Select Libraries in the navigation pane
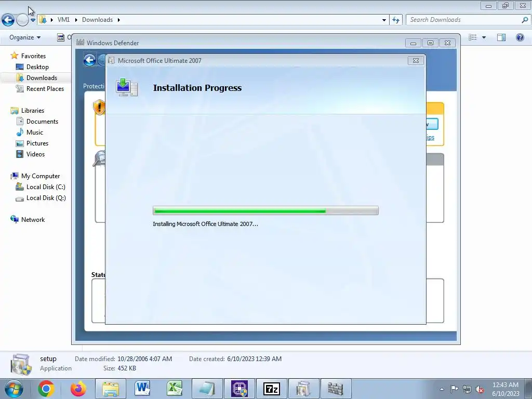The width and height of the screenshot is (532, 399). click(33, 111)
